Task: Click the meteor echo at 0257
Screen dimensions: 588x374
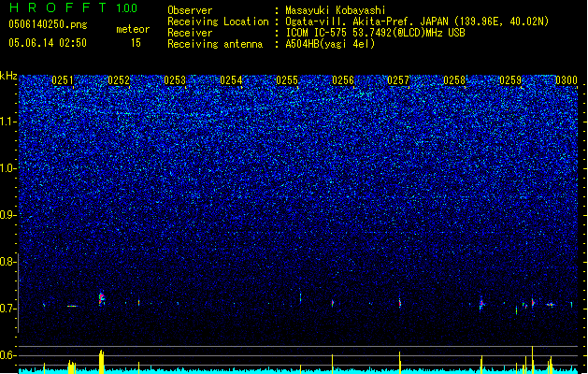Action: coord(400,302)
